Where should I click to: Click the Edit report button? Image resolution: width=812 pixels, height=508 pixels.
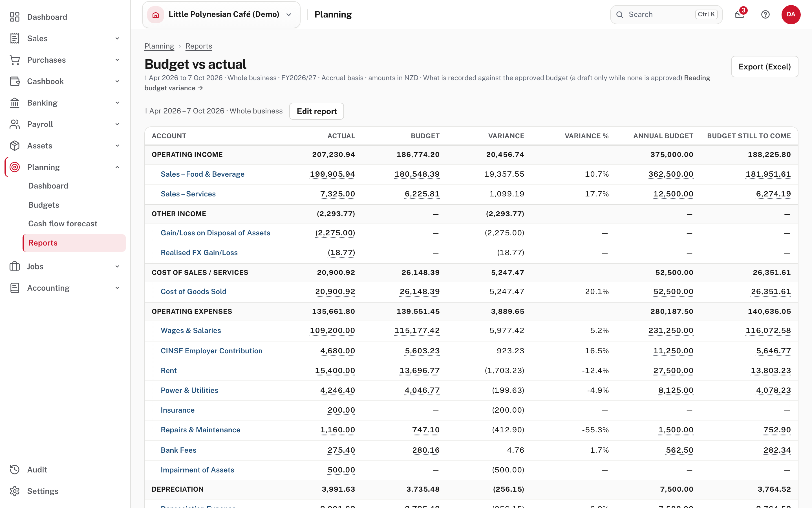[316, 111]
